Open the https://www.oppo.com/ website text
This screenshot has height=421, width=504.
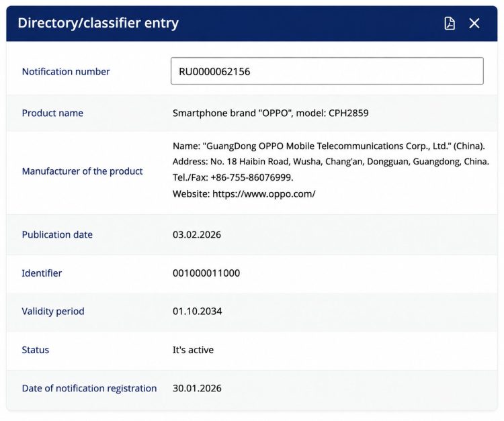coord(264,194)
